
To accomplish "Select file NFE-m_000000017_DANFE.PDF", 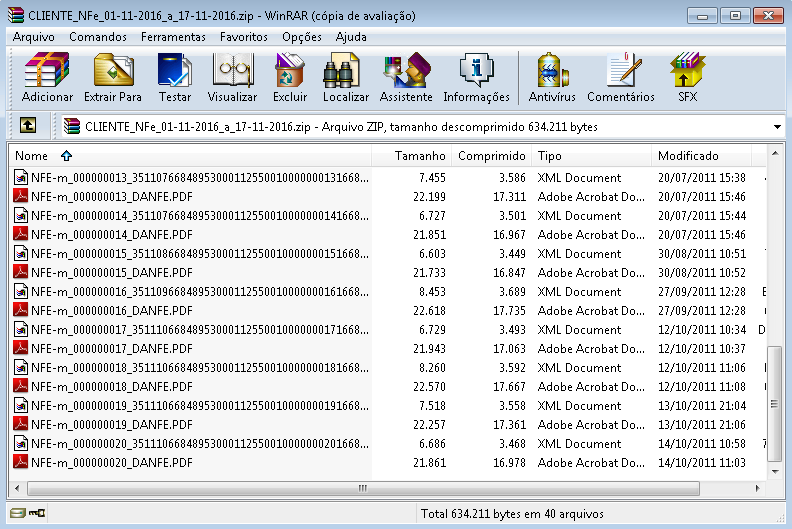I will [112, 348].
